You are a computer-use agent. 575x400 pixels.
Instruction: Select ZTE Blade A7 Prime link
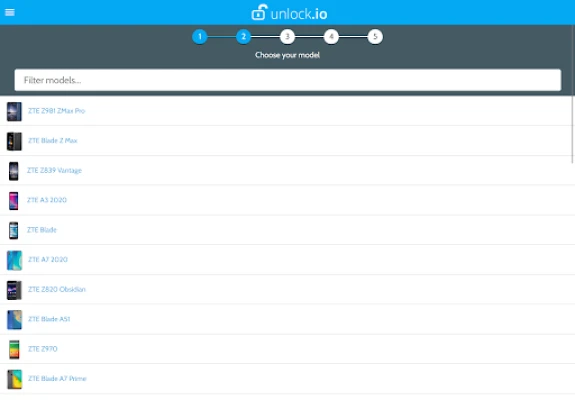[57, 378]
